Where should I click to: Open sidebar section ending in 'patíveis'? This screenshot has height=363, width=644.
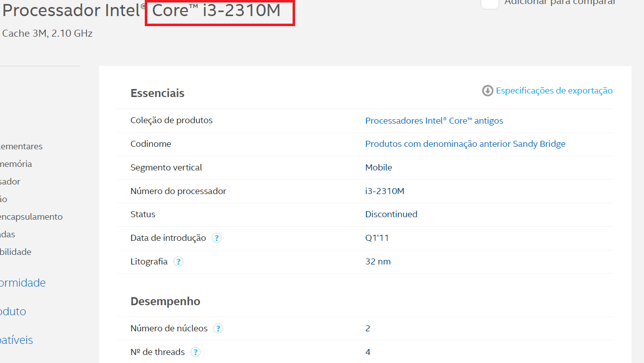coord(17,340)
